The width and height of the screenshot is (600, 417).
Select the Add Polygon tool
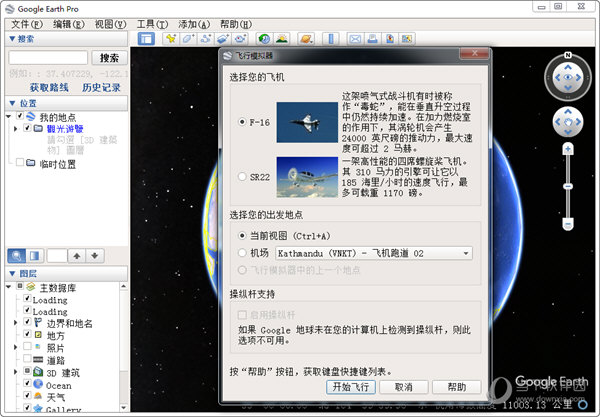(x=188, y=39)
